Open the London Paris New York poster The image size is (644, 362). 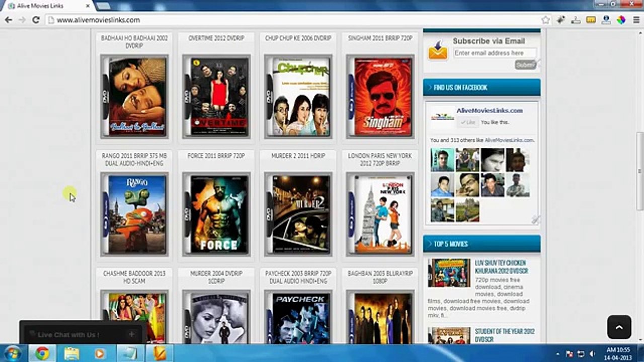(x=380, y=214)
